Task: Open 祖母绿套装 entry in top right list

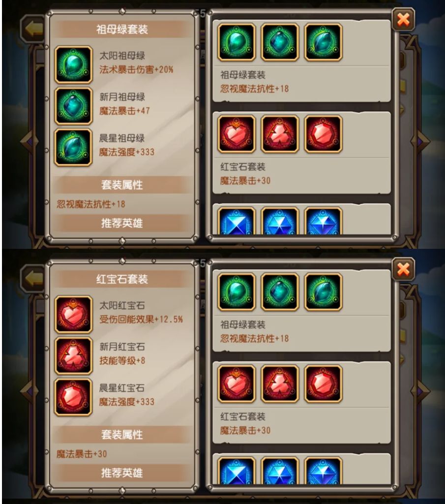Action: tap(301, 61)
